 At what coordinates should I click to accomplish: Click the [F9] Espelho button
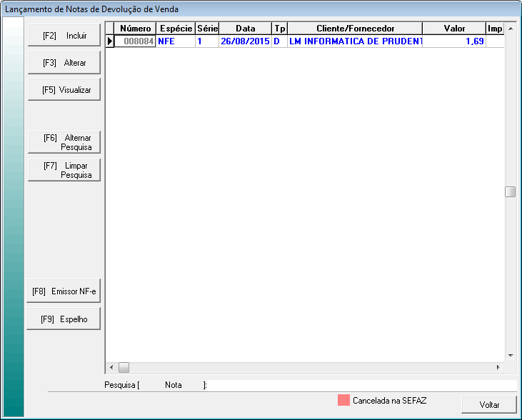(x=64, y=319)
